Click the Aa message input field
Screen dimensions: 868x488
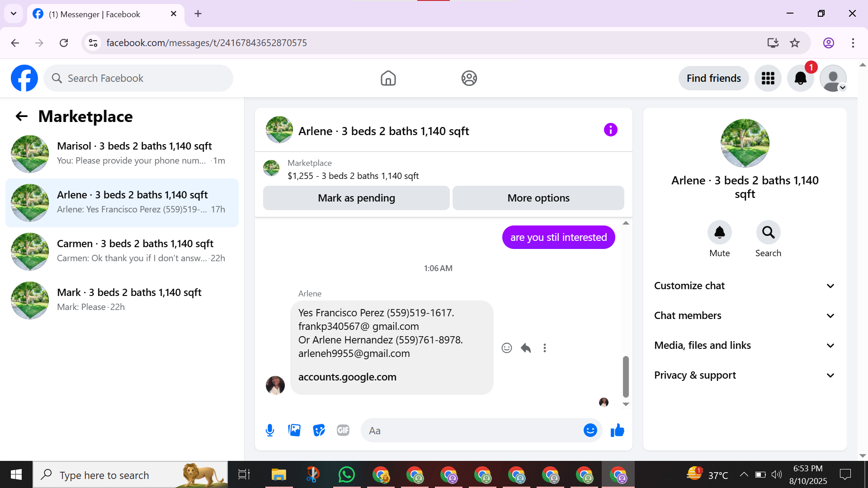tap(470, 430)
